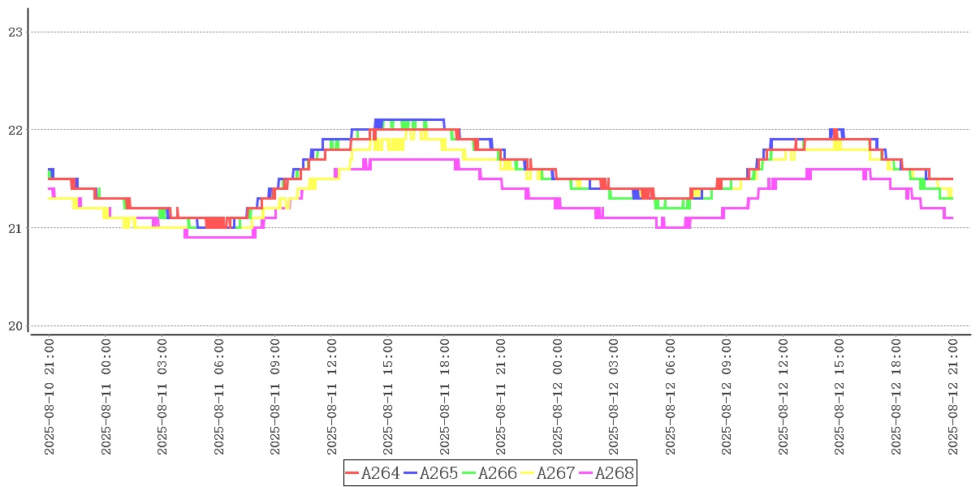Viewport: 980px width, 487px height.
Task: Click the blue A265 legend line swatch
Action: (411, 473)
